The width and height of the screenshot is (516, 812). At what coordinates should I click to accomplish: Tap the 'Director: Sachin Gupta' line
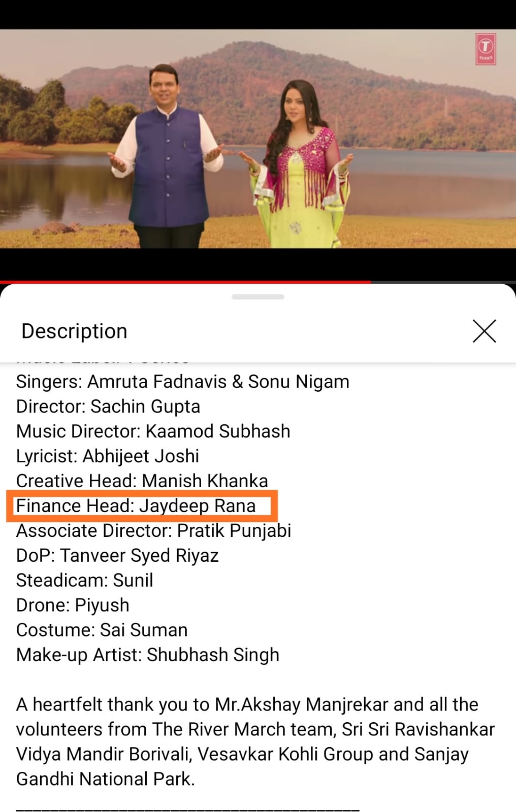pyautogui.click(x=108, y=407)
